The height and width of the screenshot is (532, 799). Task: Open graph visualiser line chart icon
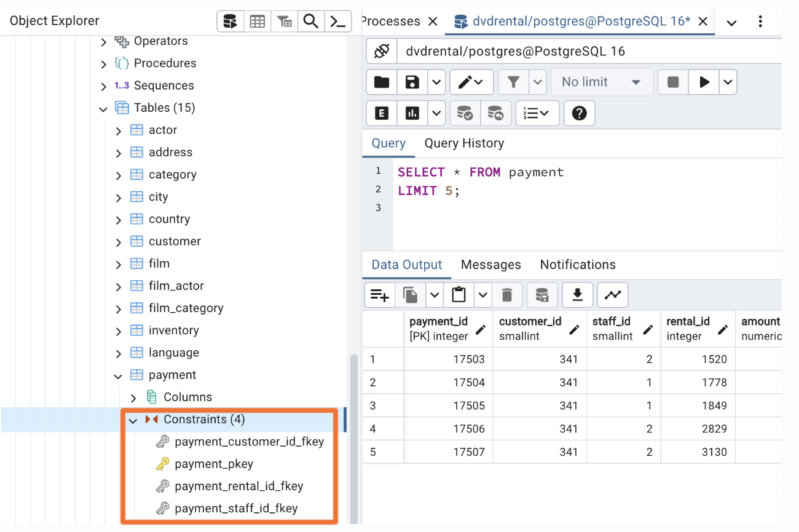click(x=613, y=295)
